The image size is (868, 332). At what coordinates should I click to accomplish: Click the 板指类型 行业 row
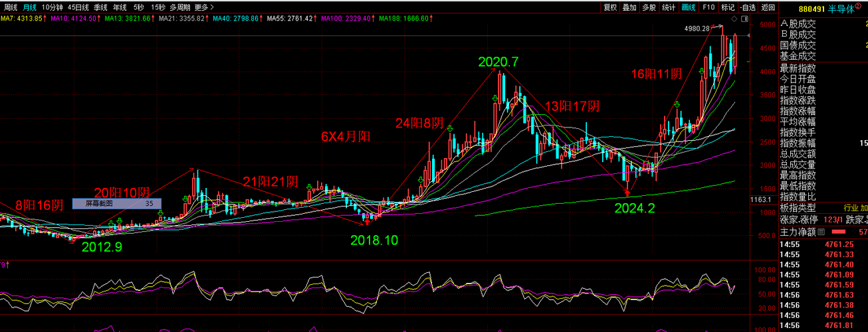[823, 208]
